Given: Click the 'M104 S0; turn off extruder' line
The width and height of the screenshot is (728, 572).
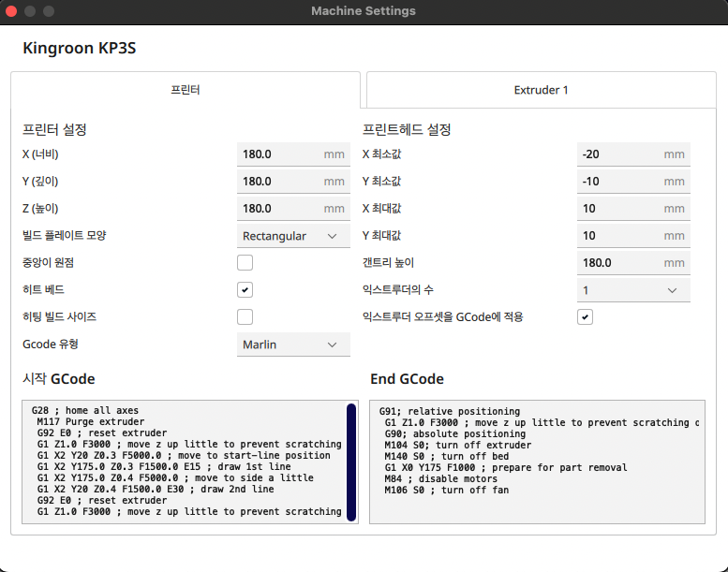Looking at the screenshot, I should pyautogui.click(x=458, y=446).
